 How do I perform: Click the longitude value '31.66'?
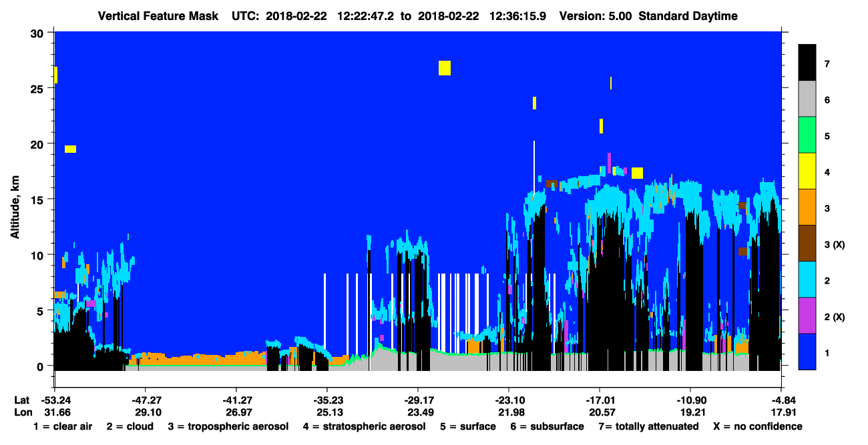[57, 412]
